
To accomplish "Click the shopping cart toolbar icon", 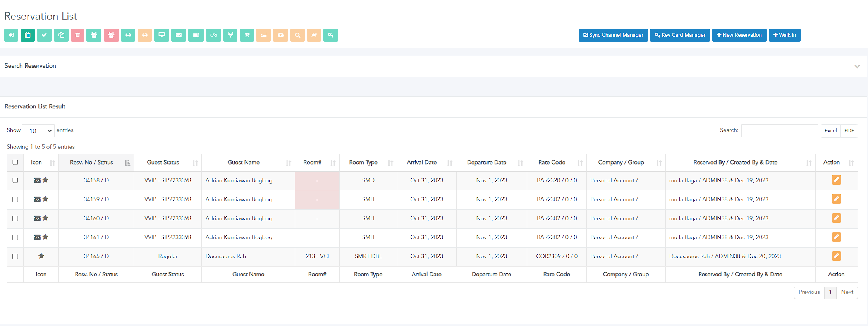I will (x=247, y=35).
